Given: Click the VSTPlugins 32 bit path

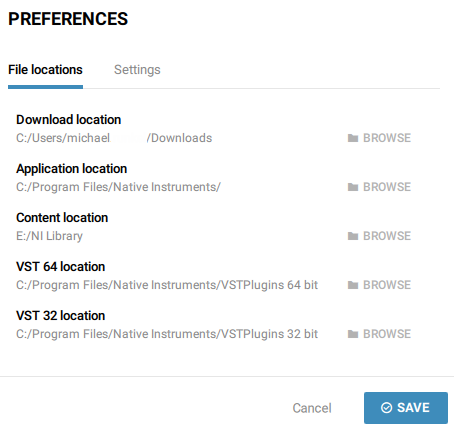Looking at the screenshot, I should coord(167,334).
